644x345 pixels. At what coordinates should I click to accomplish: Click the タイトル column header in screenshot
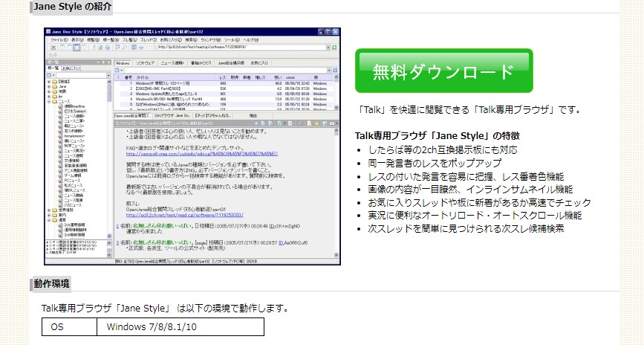coord(175,77)
